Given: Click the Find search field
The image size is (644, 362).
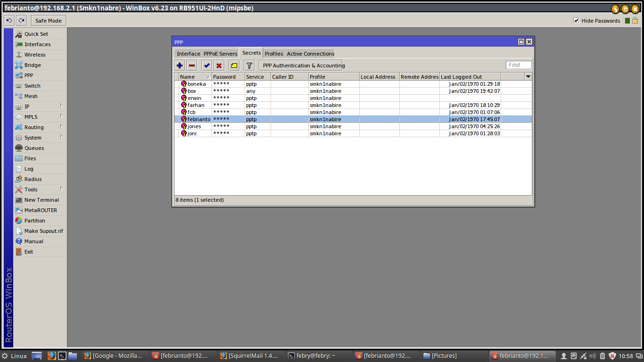Looking at the screenshot, I should [x=519, y=65].
